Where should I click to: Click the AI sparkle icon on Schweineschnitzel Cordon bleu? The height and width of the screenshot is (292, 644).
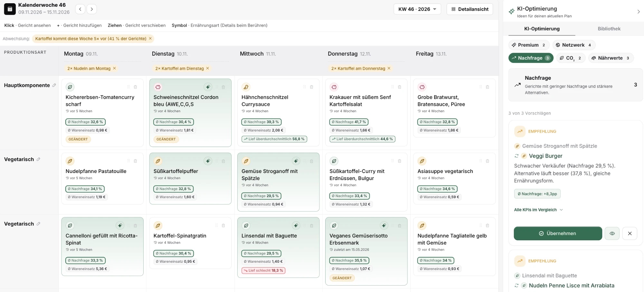point(208,87)
